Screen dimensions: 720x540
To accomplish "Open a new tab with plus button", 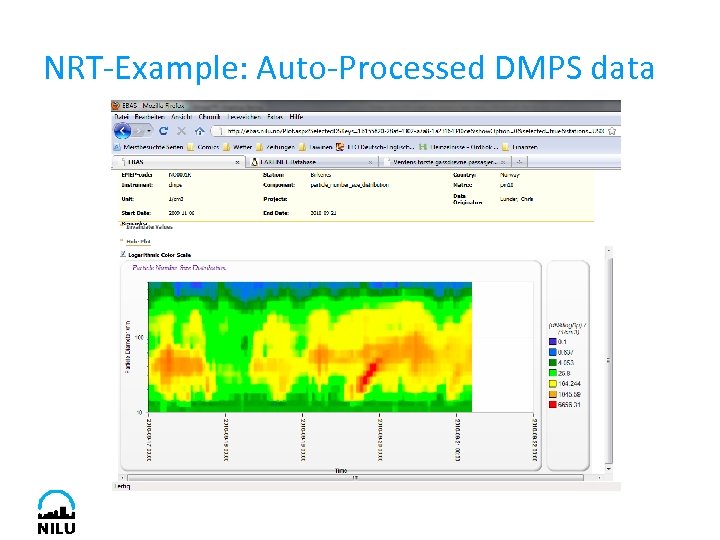I will [x=519, y=162].
